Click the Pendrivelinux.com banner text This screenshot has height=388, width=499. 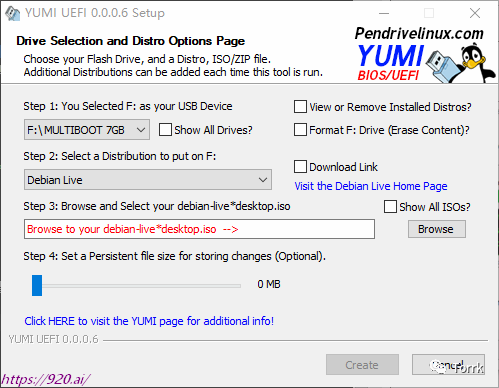[x=419, y=33]
